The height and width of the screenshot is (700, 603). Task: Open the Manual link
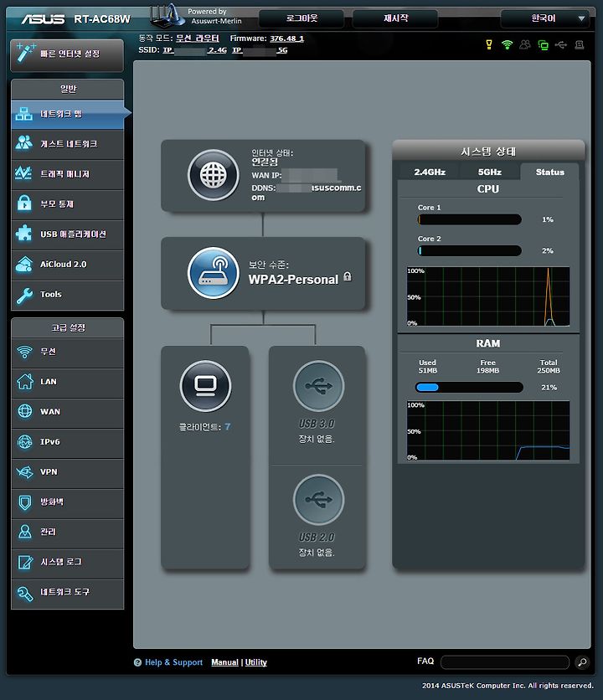pos(224,662)
